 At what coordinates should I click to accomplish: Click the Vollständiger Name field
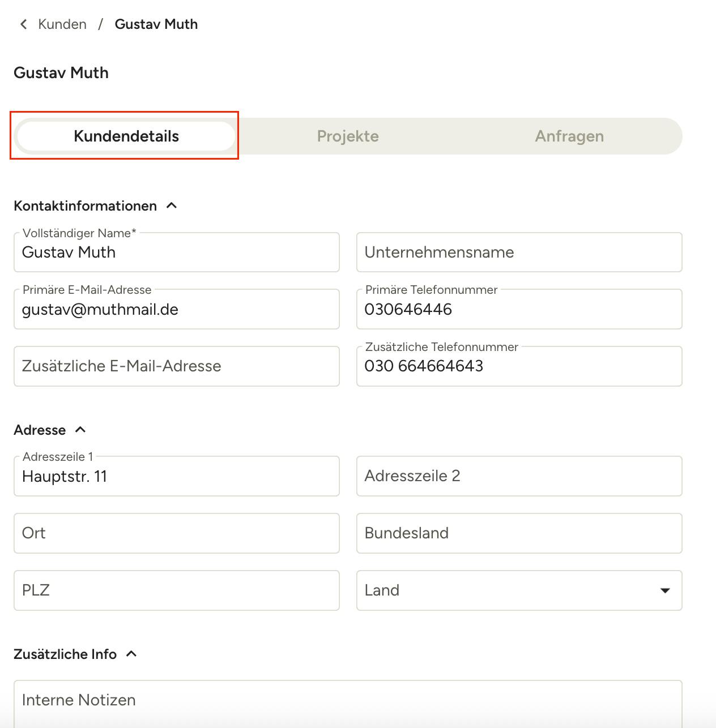pos(176,252)
